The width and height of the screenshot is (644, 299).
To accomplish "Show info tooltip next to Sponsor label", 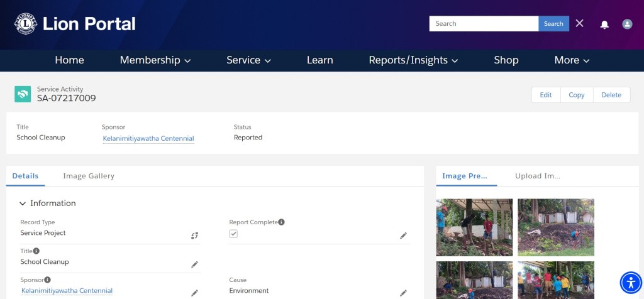I will [47, 280].
